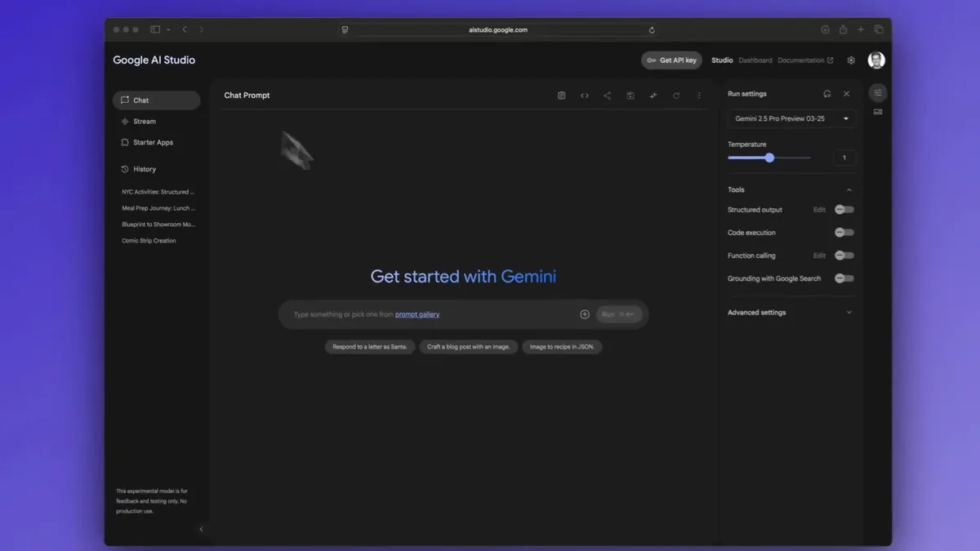Open the prompt gallery side panel icon
980x551 pixels.
coord(878,112)
